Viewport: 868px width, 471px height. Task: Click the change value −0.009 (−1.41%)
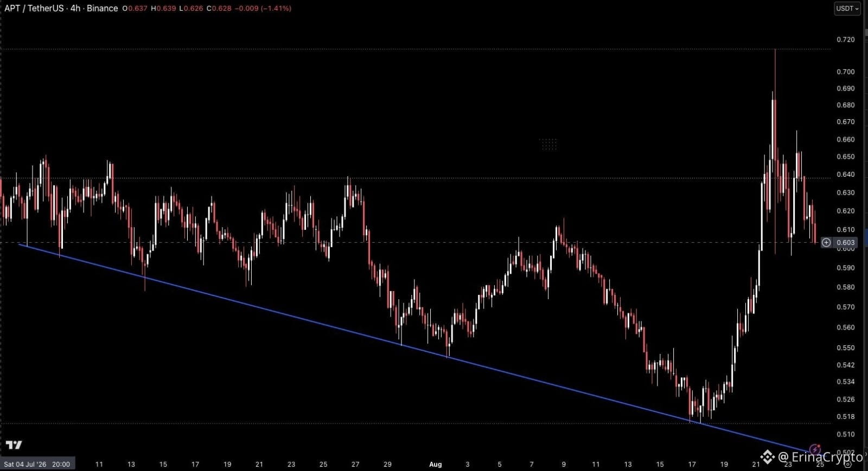coord(264,8)
